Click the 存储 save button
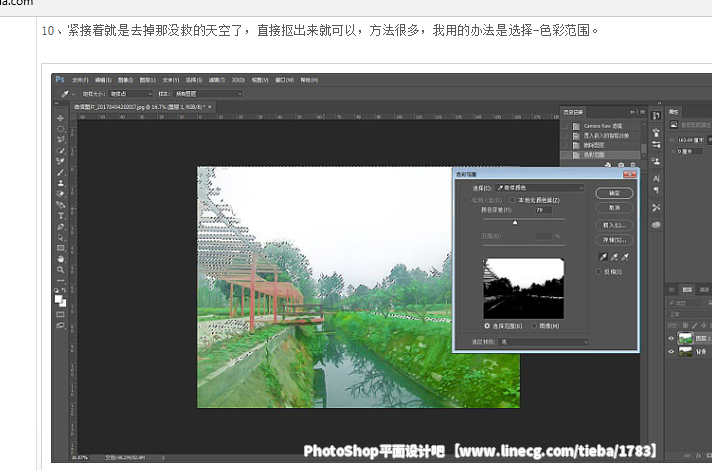The width and height of the screenshot is (712, 470). click(x=614, y=240)
